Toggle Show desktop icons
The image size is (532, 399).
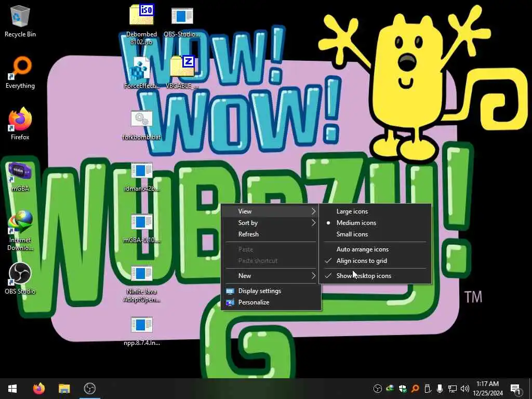point(375,276)
